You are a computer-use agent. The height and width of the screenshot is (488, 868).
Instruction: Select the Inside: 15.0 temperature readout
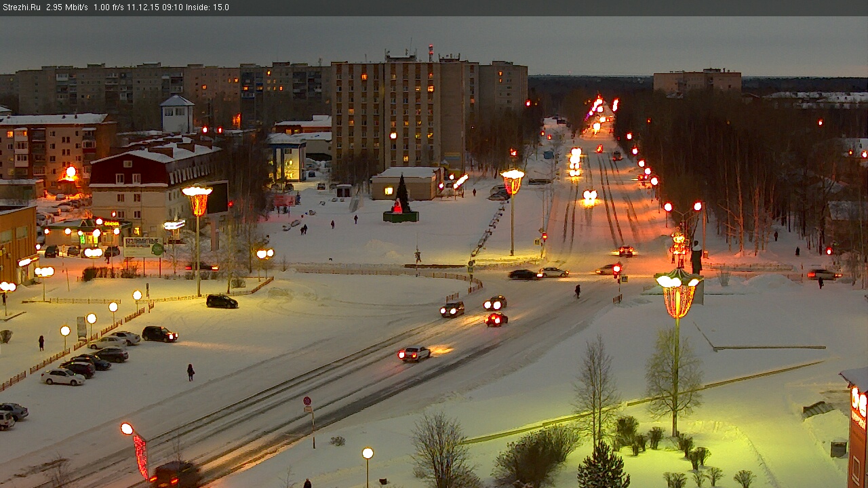click(x=208, y=7)
